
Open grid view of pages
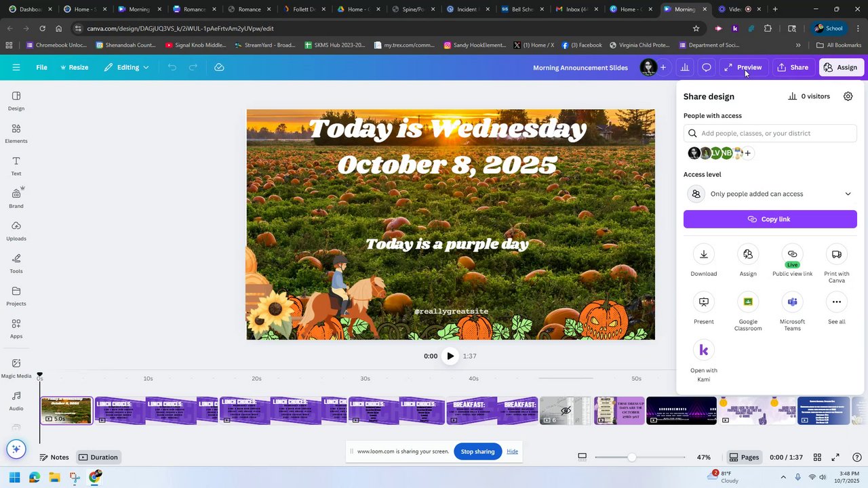pos(817,457)
